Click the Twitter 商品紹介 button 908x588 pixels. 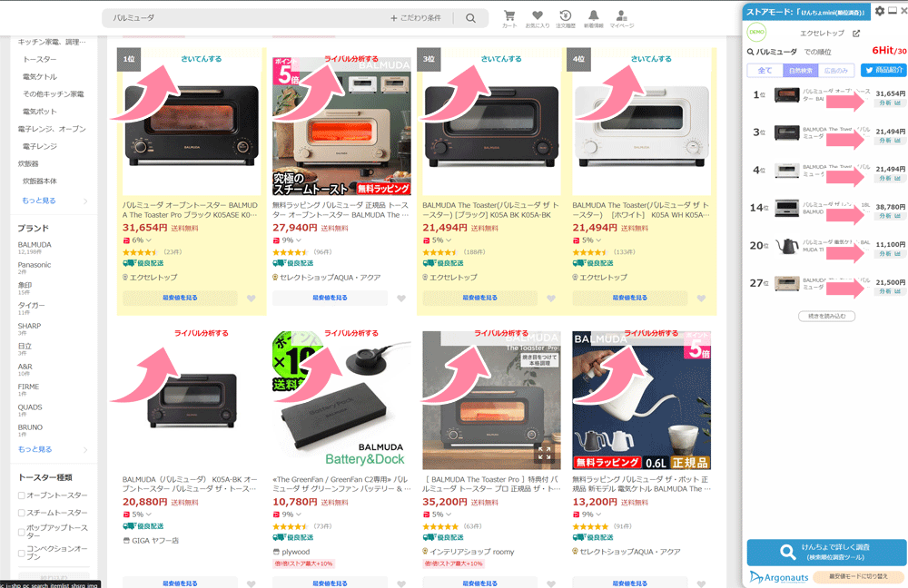pos(883,70)
